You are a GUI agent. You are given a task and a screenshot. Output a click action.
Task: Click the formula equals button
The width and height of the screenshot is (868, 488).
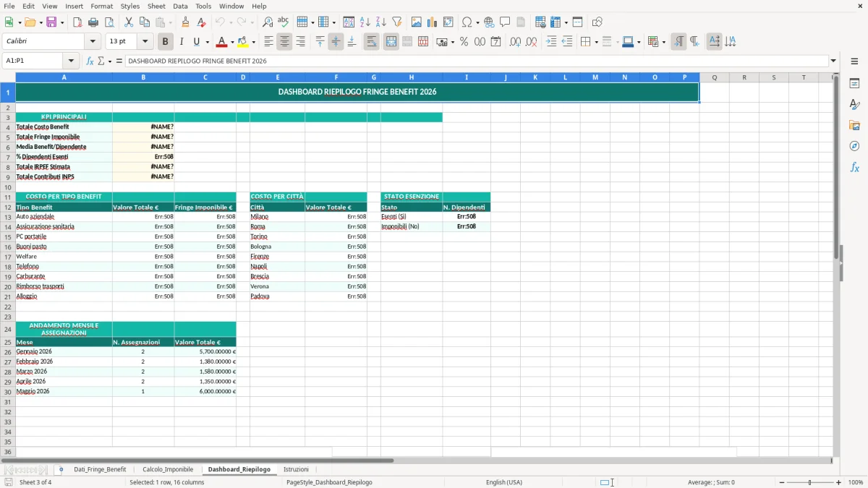119,61
